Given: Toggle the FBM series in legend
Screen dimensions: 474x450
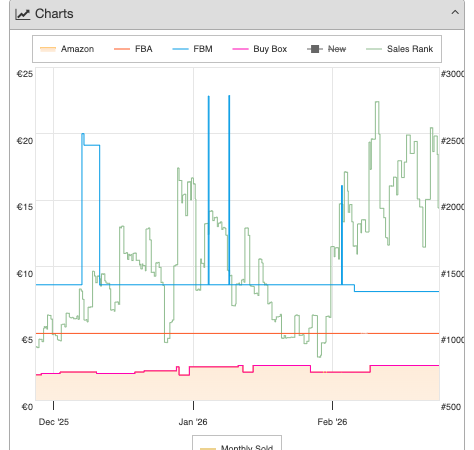Looking at the screenshot, I should (192, 49).
